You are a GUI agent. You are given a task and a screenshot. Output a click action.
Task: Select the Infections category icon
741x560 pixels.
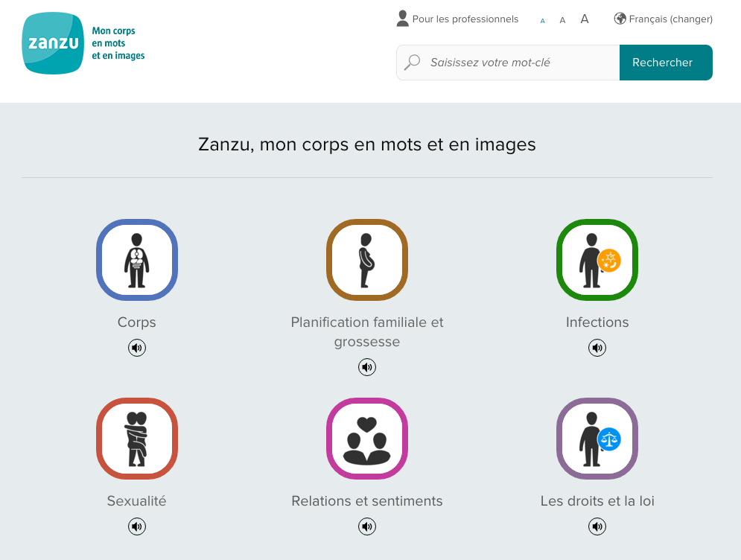coord(597,260)
